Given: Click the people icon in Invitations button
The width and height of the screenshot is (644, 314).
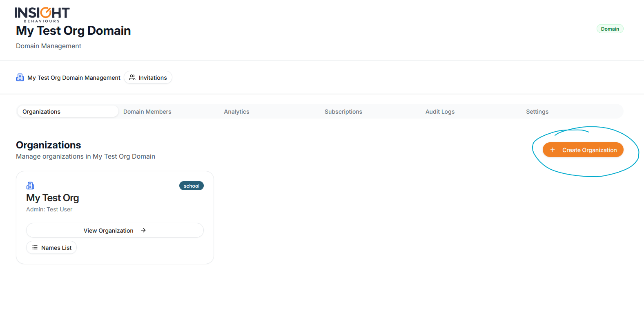Looking at the screenshot, I should [x=132, y=77].
